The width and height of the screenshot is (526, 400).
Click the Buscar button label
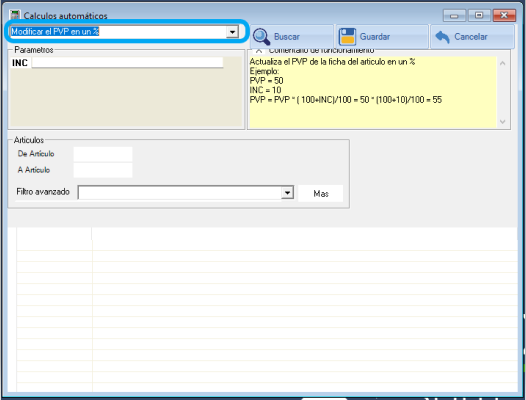point(287,37)
